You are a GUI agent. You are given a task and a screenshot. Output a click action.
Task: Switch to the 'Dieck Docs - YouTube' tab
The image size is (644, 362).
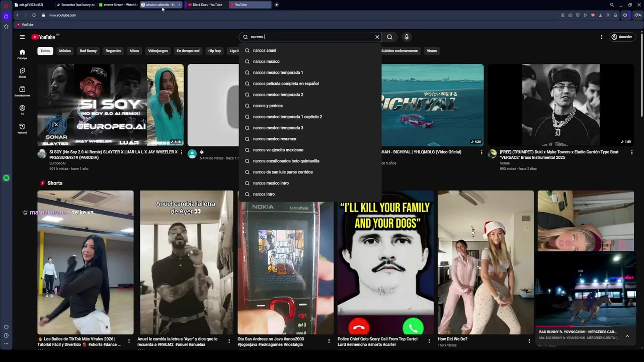206,5
